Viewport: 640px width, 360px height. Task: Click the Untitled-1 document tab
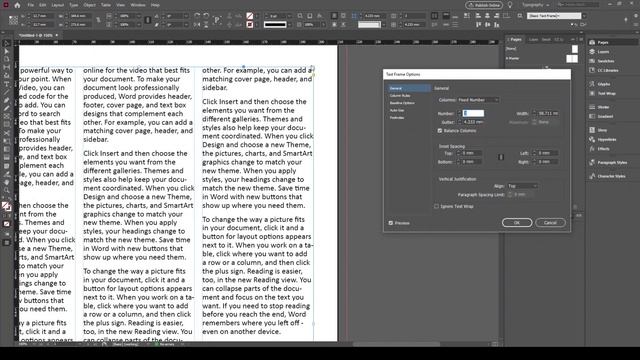click(x=37, y=36)
